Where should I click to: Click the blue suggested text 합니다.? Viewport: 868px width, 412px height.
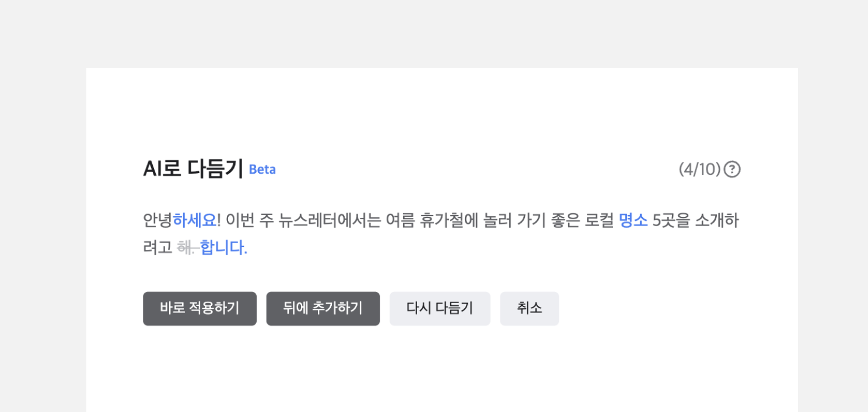[x=224, y=248]
